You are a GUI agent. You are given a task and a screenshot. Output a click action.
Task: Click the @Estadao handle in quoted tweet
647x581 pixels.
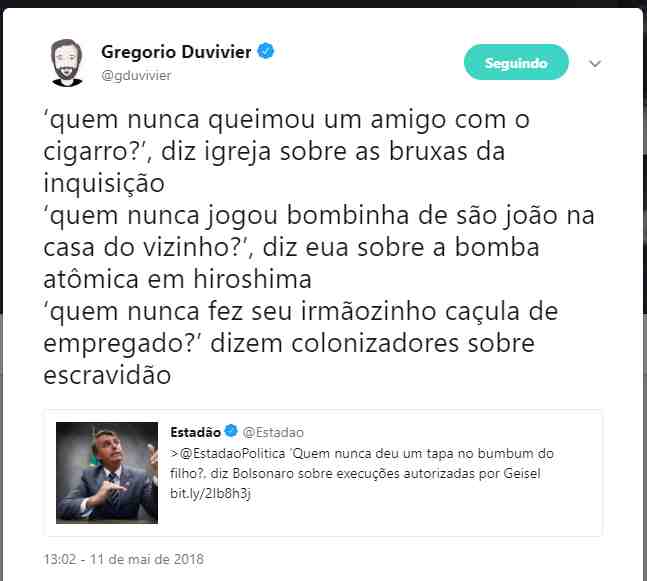[273, 432]
